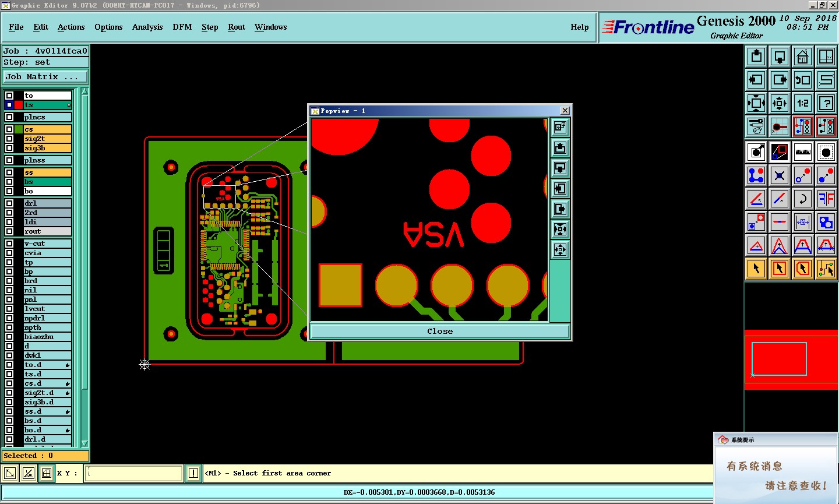Image resolution: width=839 pixels, height=504 pixels.
Task: Click the zoom area icon in Popview window
Action: [560, 128]
